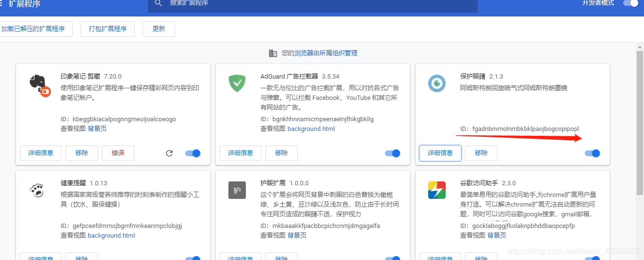This screenshot has width=644, height=260.
Task: Click ID text kbeggbkiacalpognngmeoijoalcoeogo
Action: (x=125, y=119)
